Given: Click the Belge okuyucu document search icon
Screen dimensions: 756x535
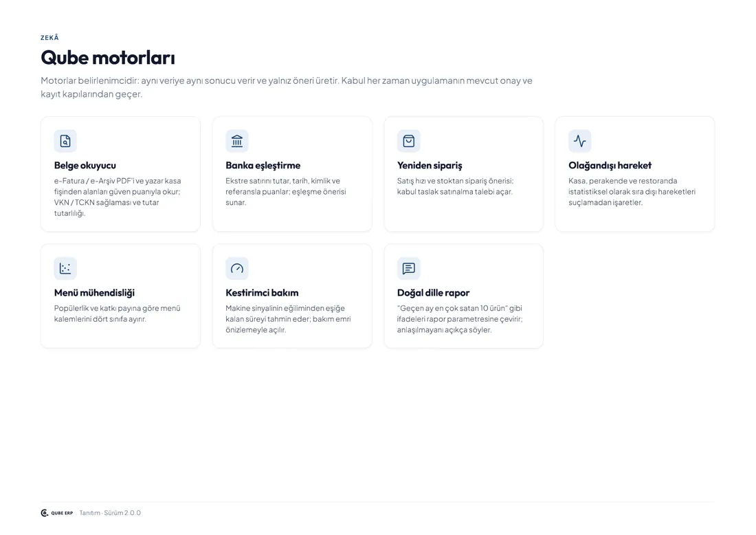Looking at the screenshot, I should [x=65, y=141].
